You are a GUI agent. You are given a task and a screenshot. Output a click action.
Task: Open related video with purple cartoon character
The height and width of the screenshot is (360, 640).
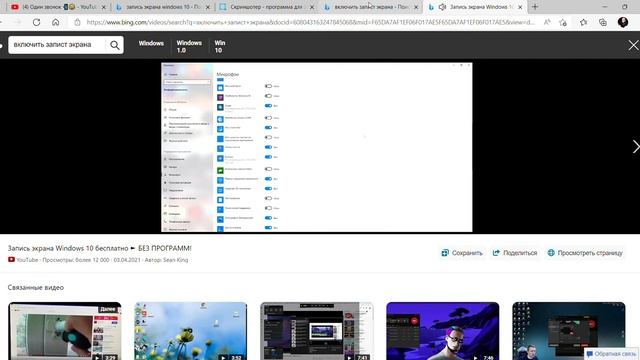443,331
